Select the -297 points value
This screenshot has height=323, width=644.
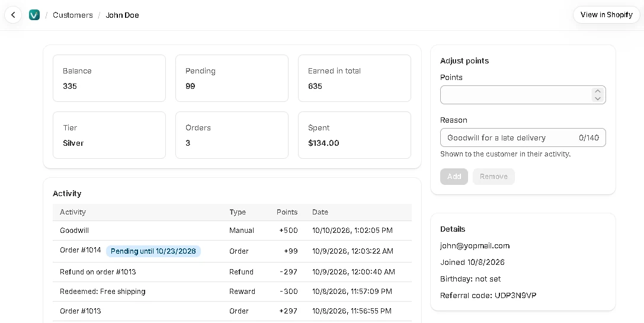289,272
